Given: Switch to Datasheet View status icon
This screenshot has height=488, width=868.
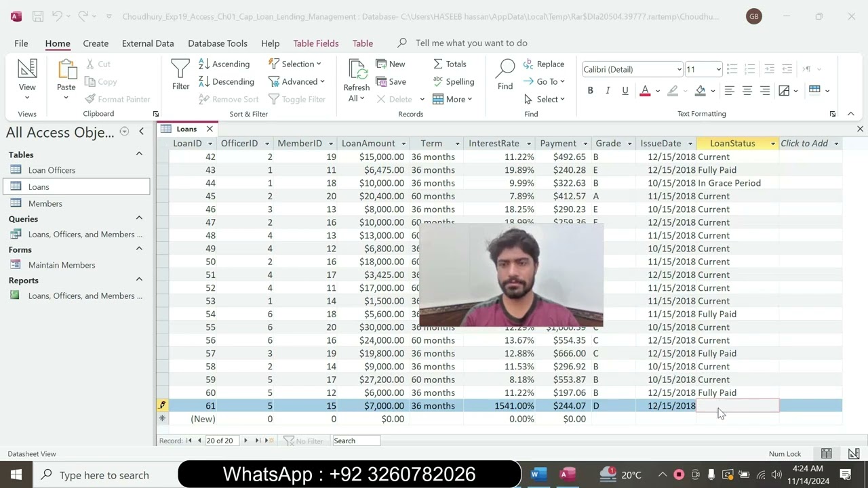Looking at the screenshot, I should pyautogui.click(x=827, y=453).
